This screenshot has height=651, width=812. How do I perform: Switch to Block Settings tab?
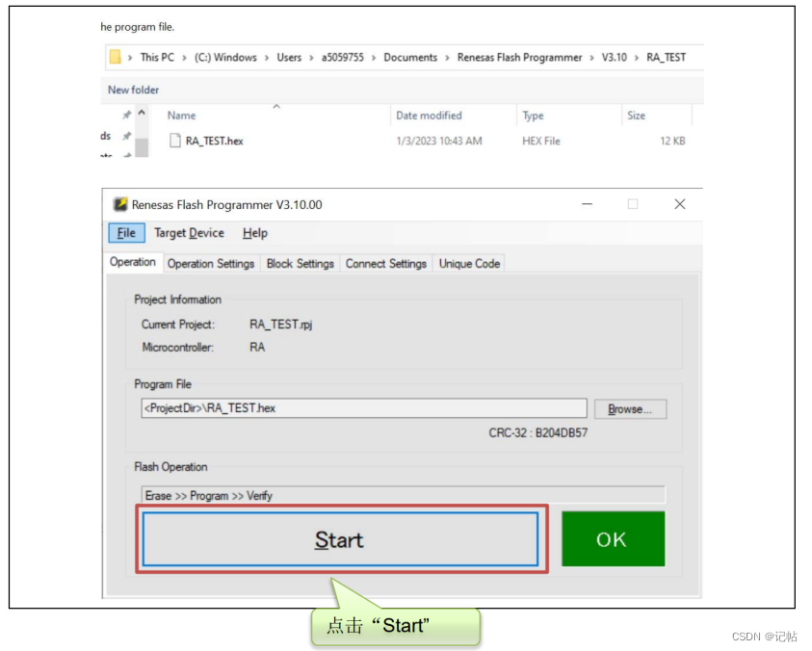pyautogui.click(x=300, y=264)
